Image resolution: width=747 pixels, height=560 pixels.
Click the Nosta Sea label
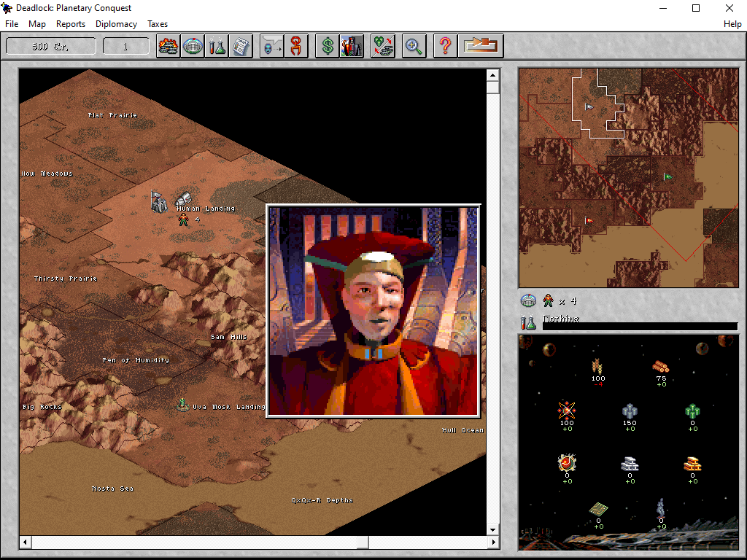[112, 489]
